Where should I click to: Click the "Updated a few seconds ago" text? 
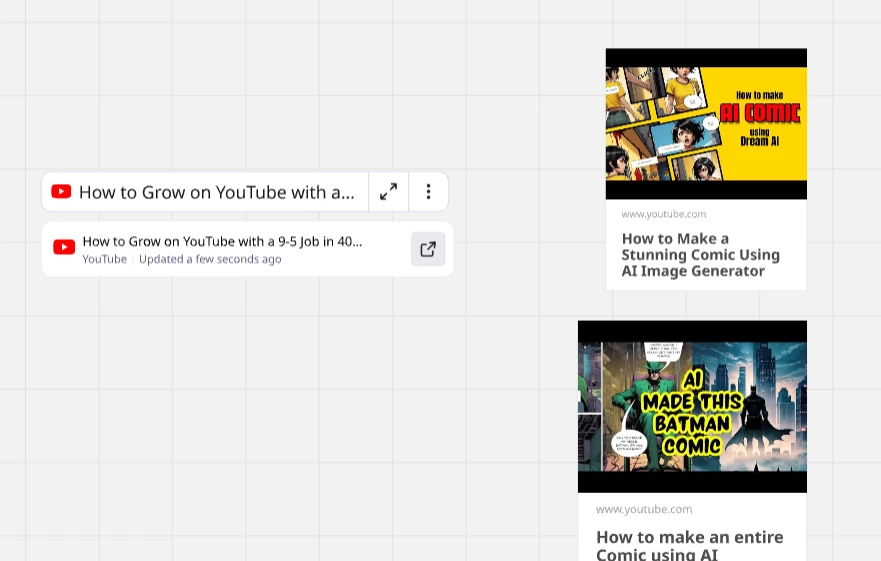(x=210, y=259)
